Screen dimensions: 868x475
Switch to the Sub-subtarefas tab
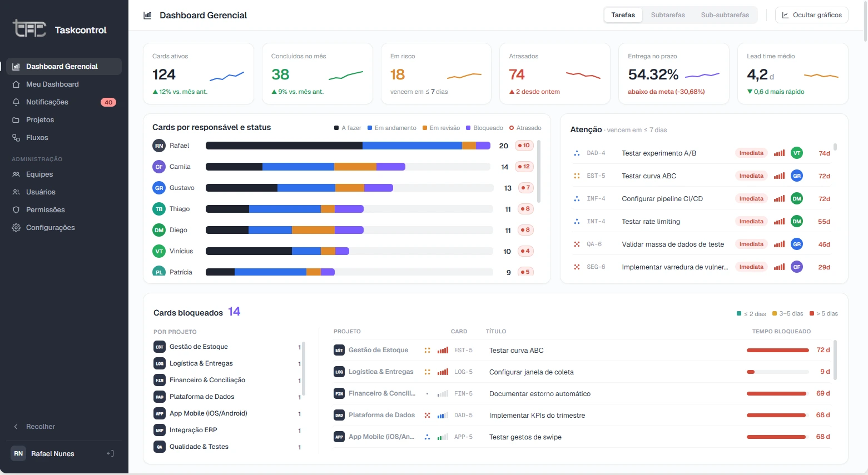click(x=725, y=15)
